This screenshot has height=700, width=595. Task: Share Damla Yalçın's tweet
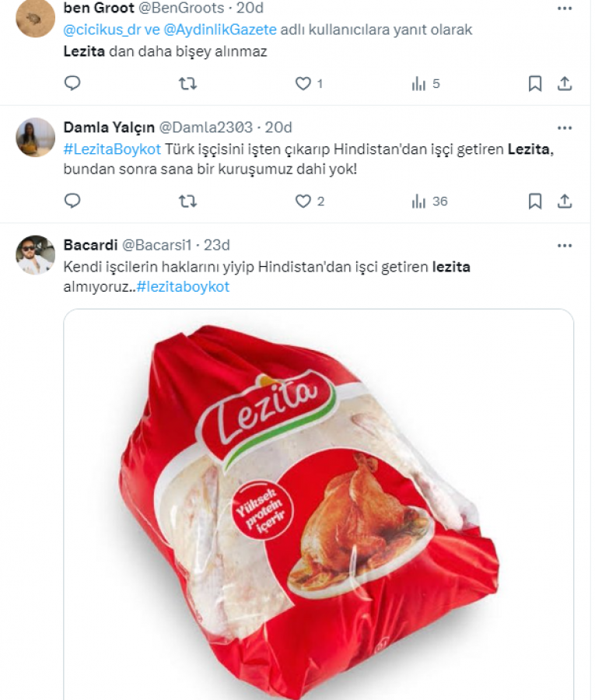click(x=565, y=201)
